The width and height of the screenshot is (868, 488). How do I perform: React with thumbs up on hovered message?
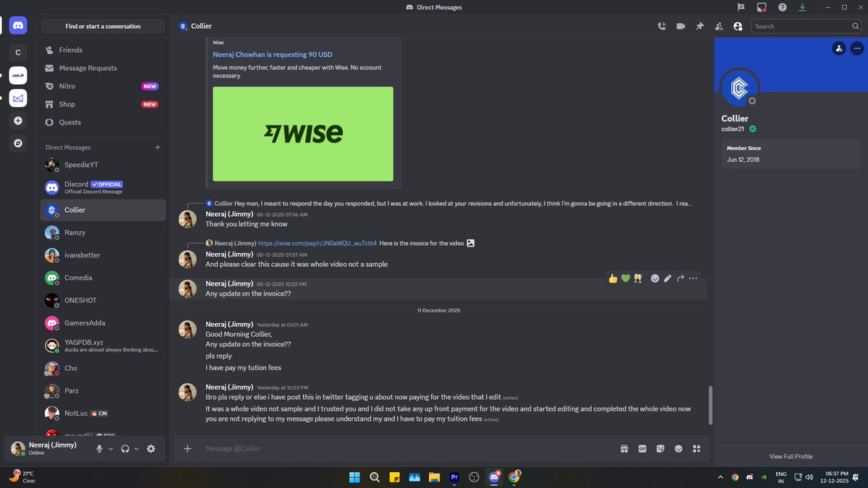(613, 278)
